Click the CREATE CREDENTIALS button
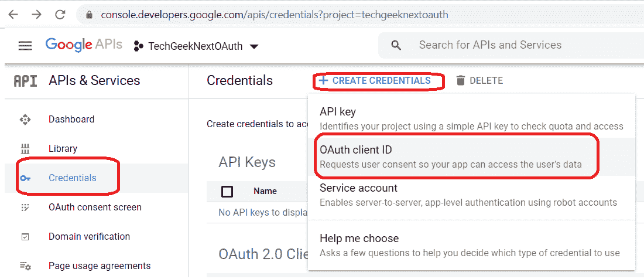644x279 pixels. [x=375, y=80]
